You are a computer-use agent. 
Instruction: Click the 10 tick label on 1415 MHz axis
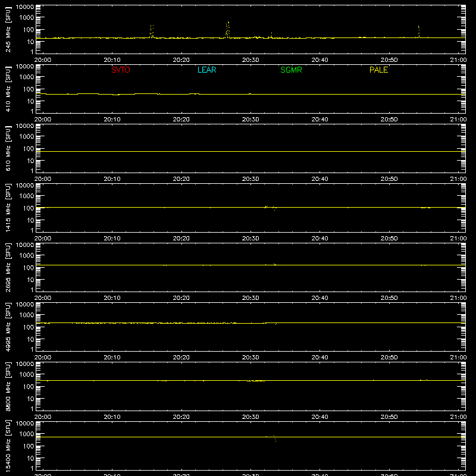[30, 220]
